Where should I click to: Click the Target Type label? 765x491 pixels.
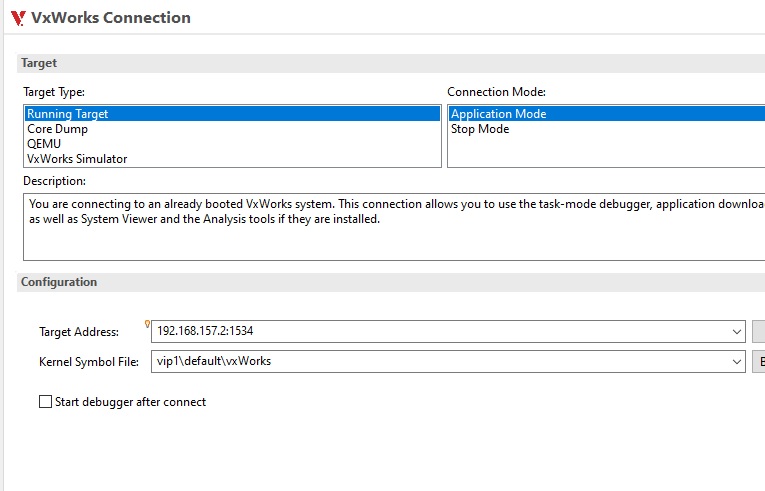54,92
